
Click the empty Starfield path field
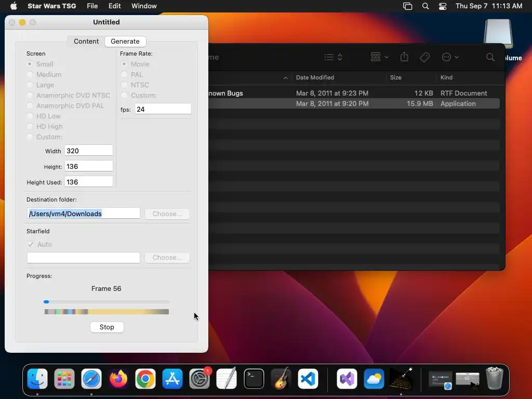[x=84, y=258]
